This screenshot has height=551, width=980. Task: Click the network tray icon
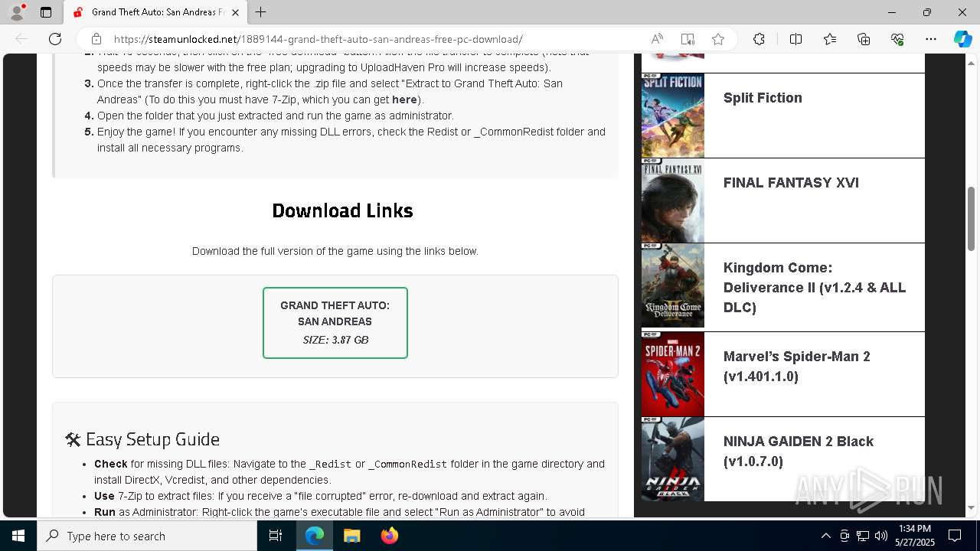(863, 536)
